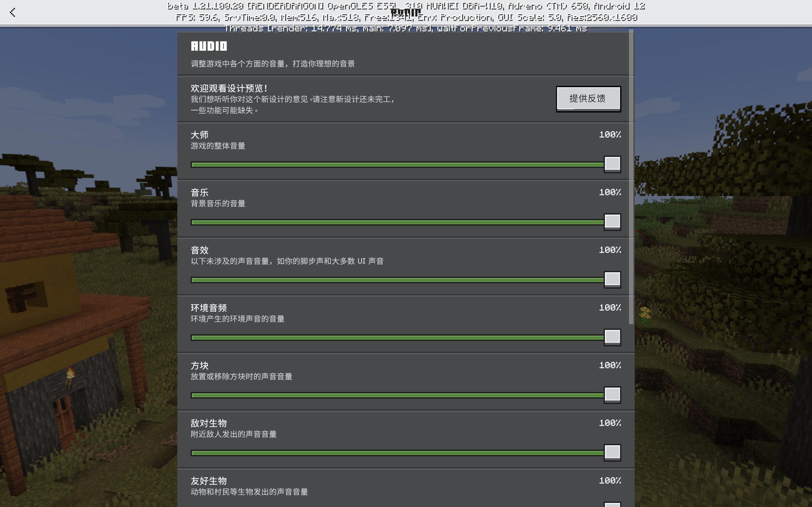
Task: Click the 100% value beside 音效
Action: click(x=610, y=250)
